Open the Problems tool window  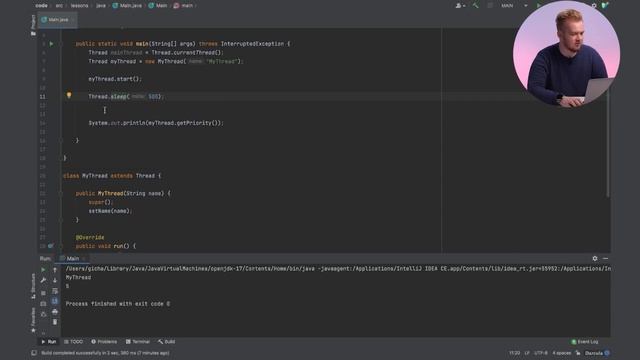pos(104,342)
